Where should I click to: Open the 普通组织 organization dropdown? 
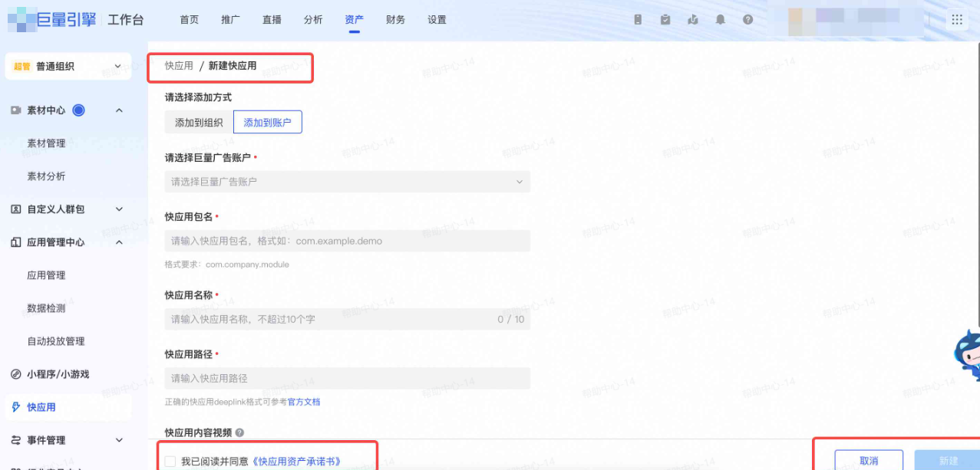[68, 67]
